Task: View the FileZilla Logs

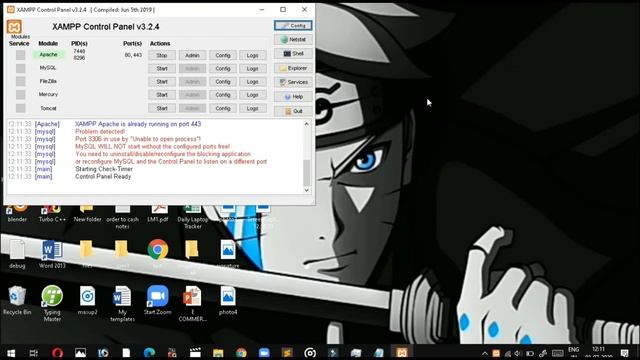Action: pos(253,82)
